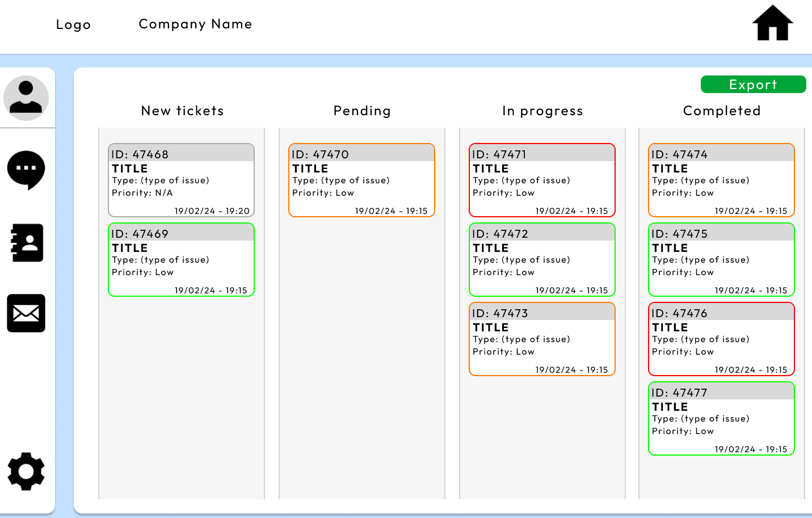The image size is (812, 518).
Task: Open ticket 47477 at bottom of Completed
Action: click(x=721, y=418)
